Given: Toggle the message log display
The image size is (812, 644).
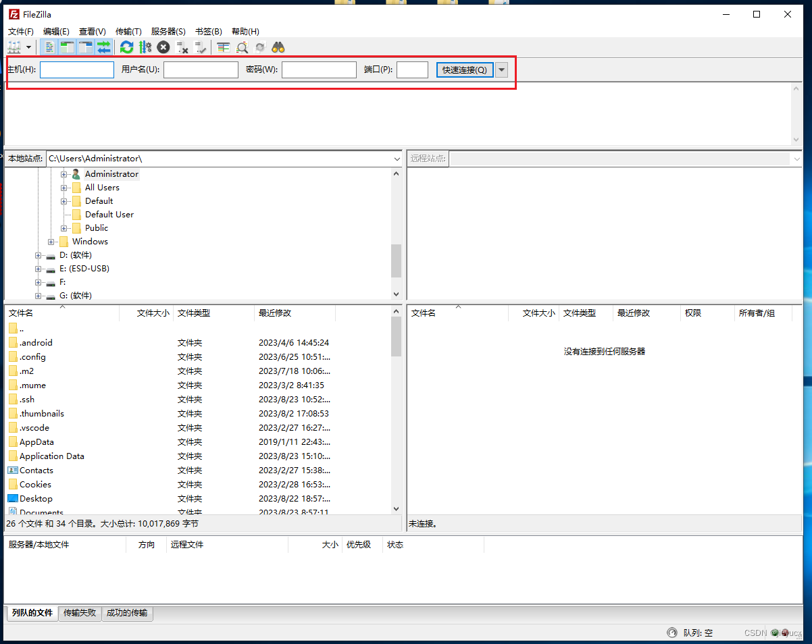Looking at the screenshot, I should click(x=49, y=47).
